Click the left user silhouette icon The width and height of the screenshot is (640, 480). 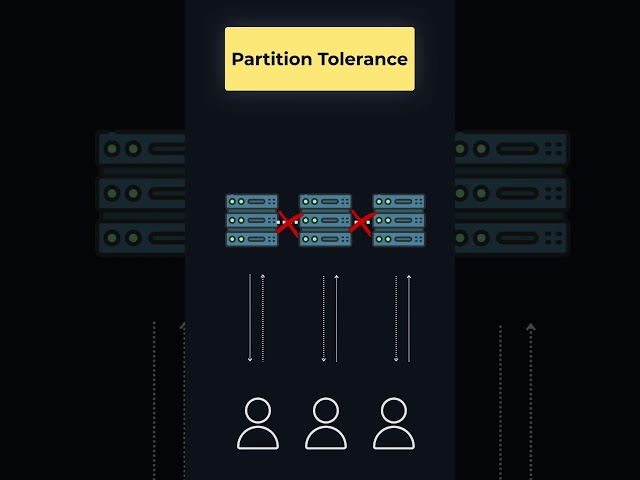point(258,423)
